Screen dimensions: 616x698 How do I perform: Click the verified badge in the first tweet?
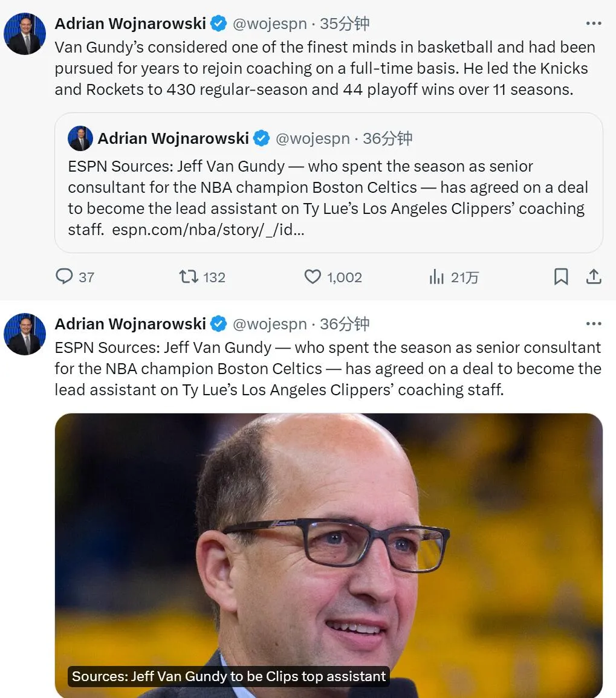[218, 24]
